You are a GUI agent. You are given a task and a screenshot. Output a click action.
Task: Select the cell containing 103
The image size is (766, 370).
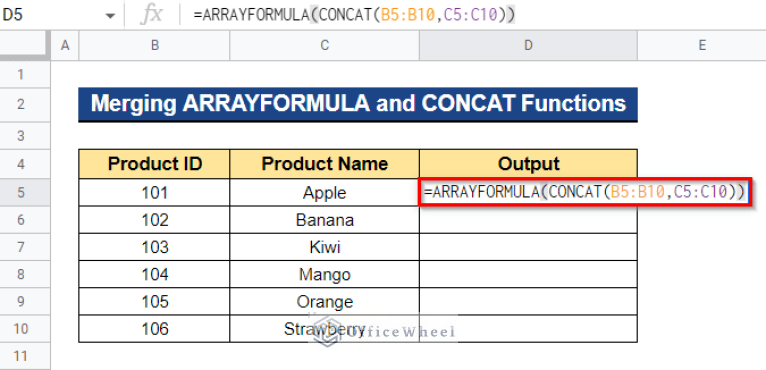tap(154, 247)
